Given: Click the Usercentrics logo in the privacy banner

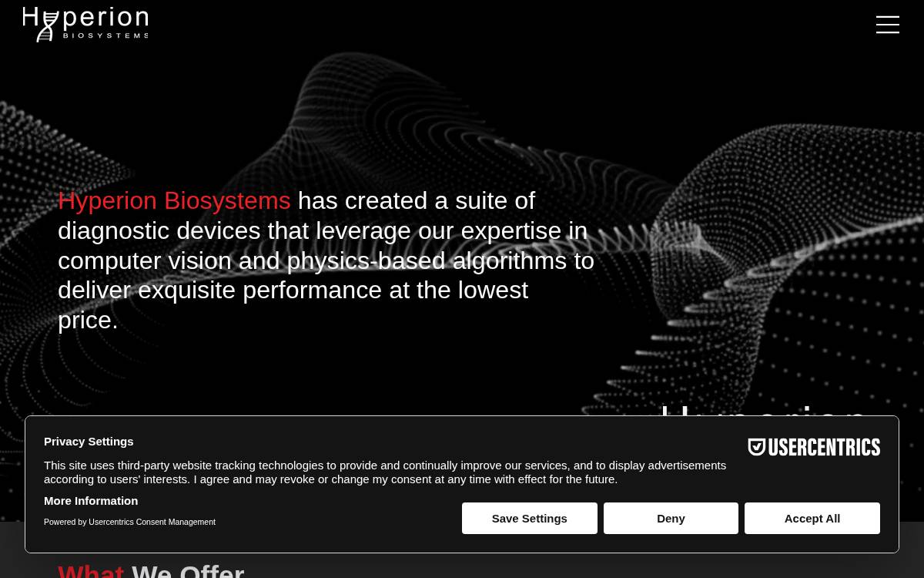Looking at the screenshot, I should (814, 447).
